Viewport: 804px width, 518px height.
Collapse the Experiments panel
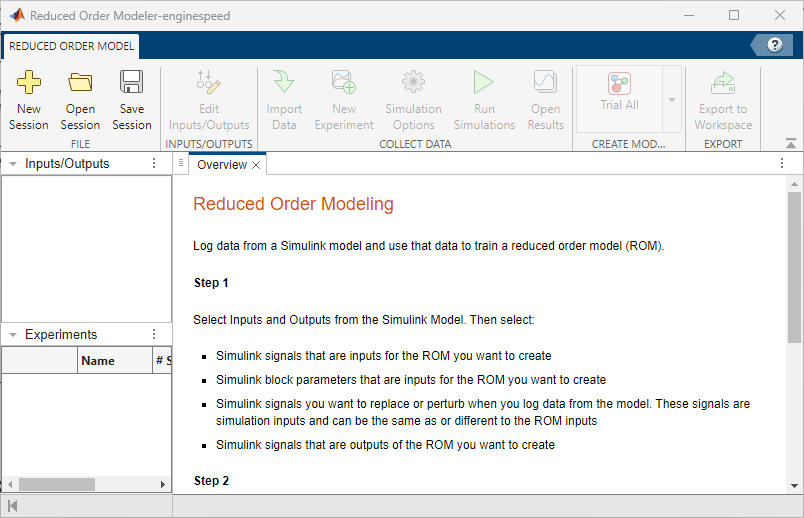pos(13,335)
